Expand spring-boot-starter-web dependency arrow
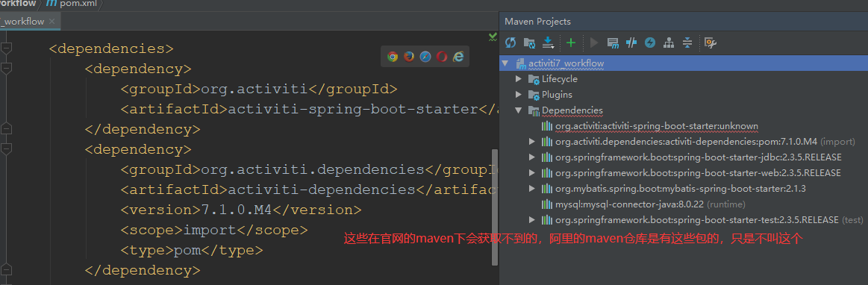 (x=533, y=172)
